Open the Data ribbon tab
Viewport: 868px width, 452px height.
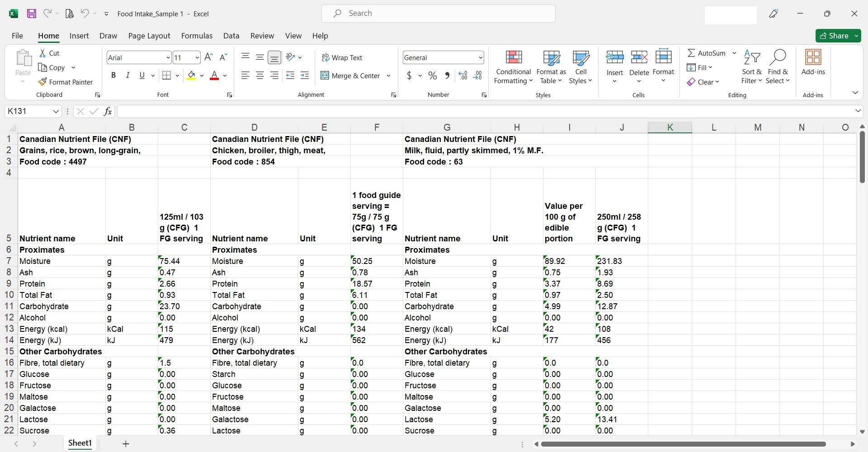[x=231, y=36]
